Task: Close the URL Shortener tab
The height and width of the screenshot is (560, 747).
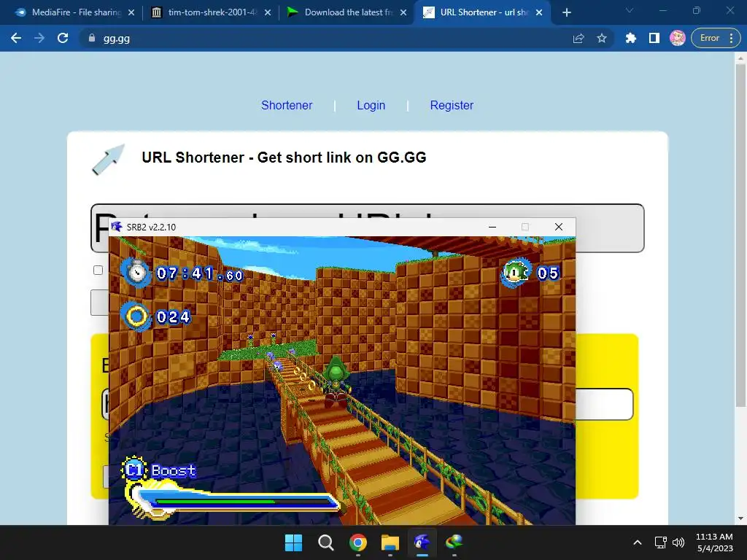Action: [539, 12]
